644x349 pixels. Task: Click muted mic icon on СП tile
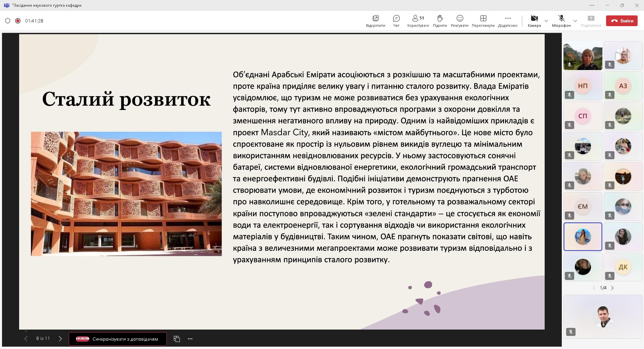569,125
